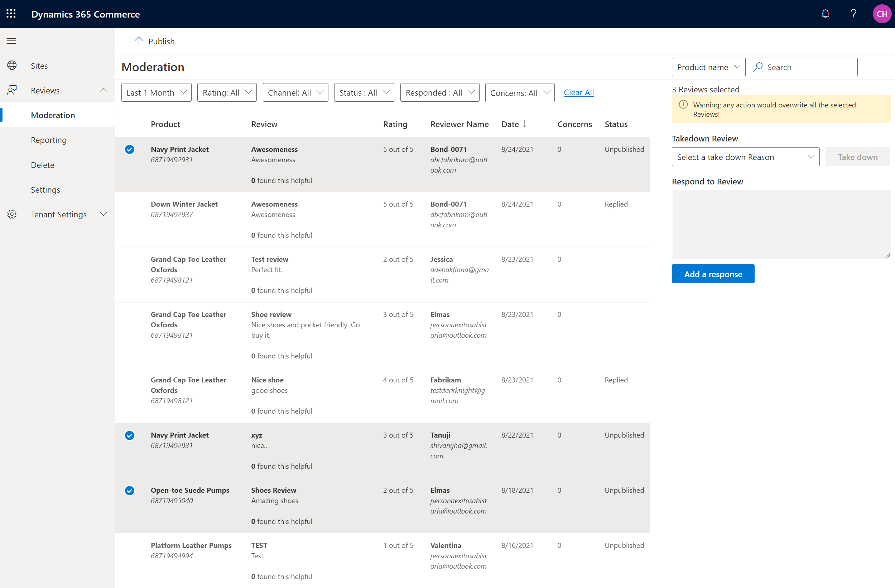Click the Settings gear icon

[12, 214]
